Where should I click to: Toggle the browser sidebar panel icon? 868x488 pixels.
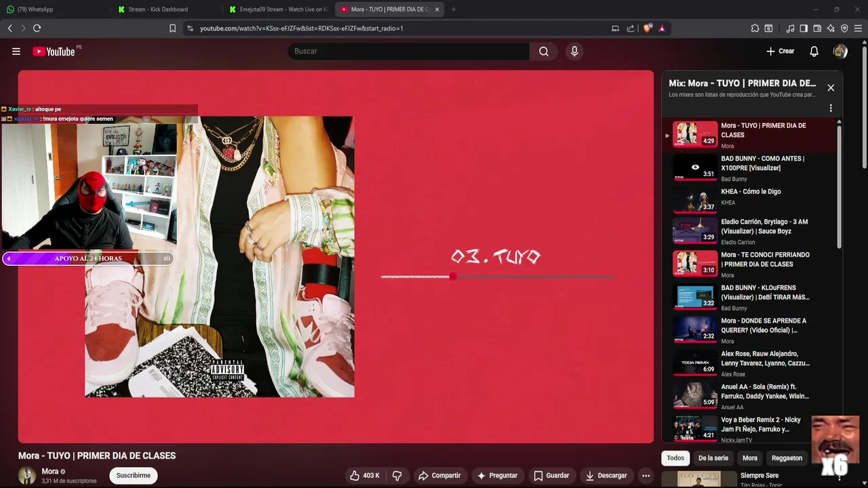point(804,28)
